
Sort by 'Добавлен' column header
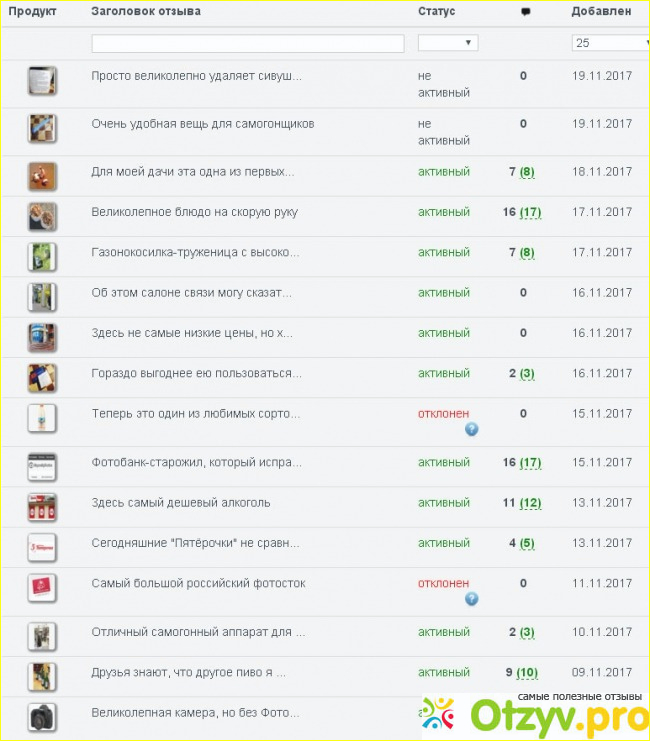click(601, 12)
